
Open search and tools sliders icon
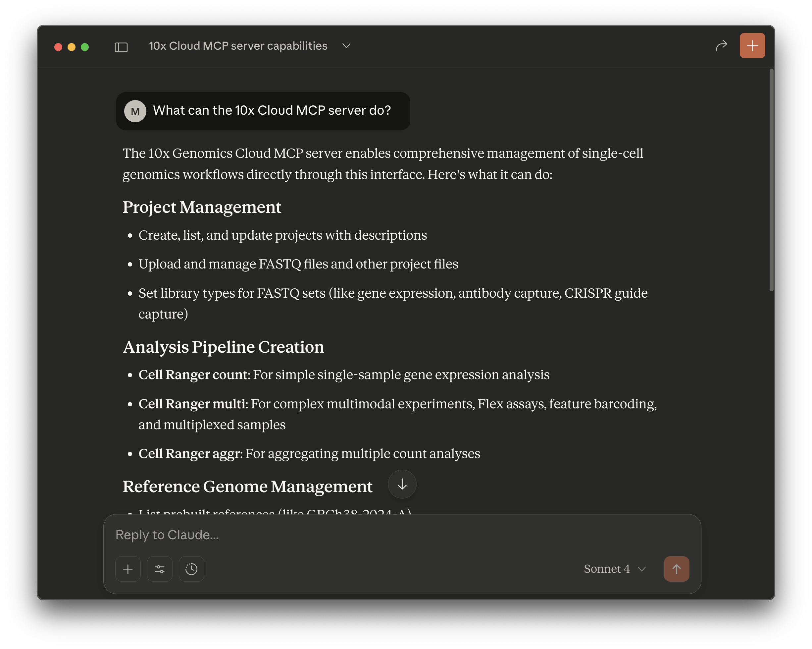point(160,569)
